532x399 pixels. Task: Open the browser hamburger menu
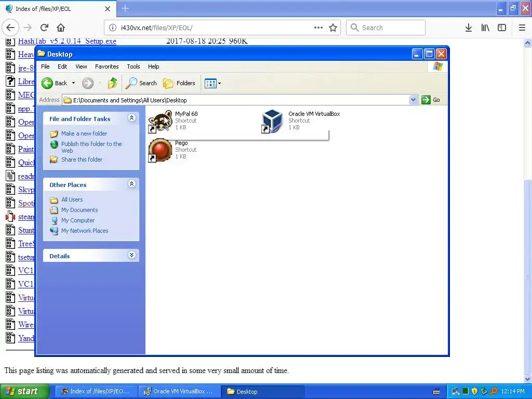click(522, 28)
